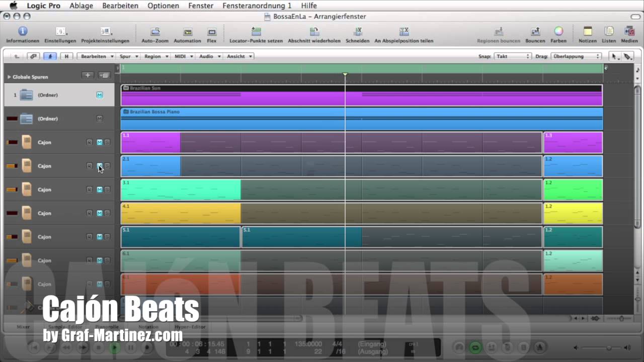
Task: Open local Bearbeiten dropdown menu
Action: (97, 56)
